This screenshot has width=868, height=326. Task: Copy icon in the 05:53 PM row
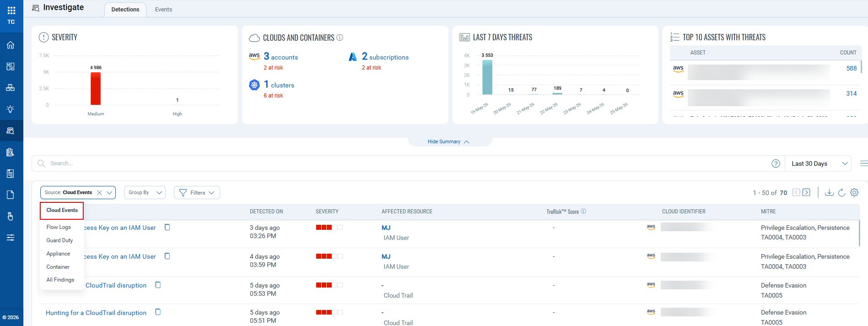158,285
